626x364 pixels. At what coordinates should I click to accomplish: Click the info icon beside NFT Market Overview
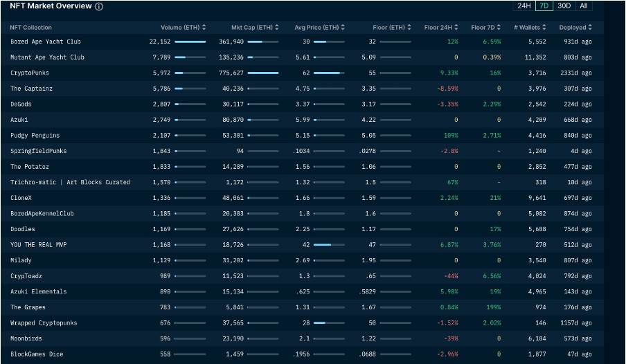tap(99, 6)
